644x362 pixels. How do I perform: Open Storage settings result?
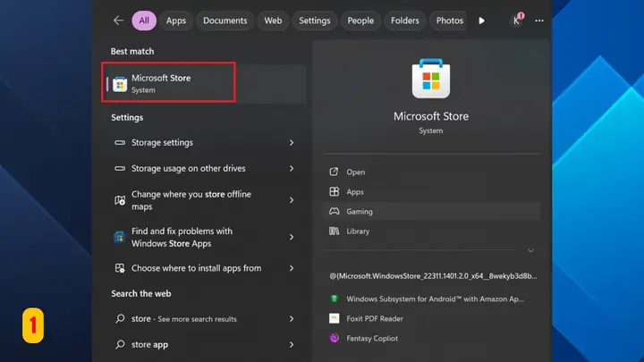coord(204,142)
